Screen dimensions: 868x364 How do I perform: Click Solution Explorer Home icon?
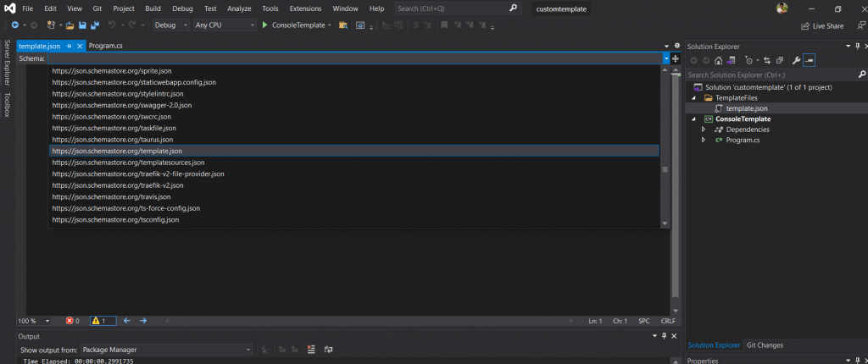[x=719, y=60]
